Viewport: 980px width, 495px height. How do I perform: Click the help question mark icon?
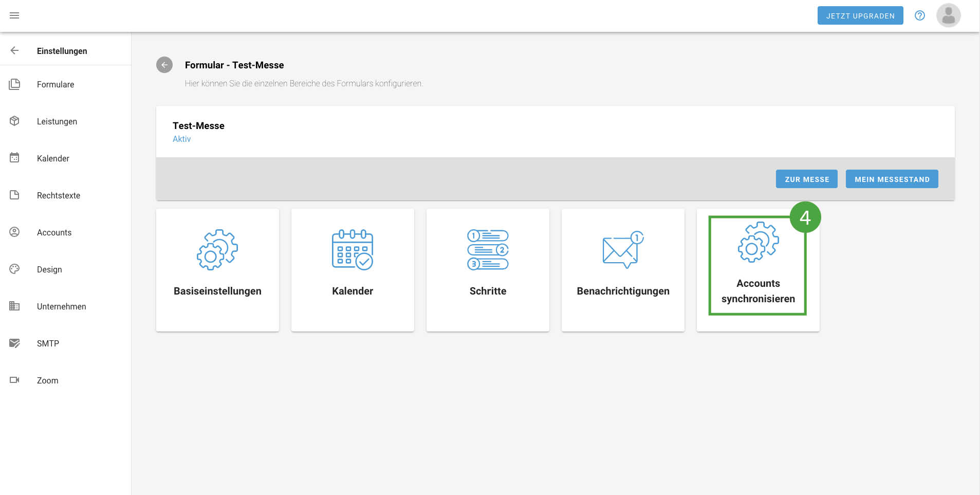pos(920,15)
